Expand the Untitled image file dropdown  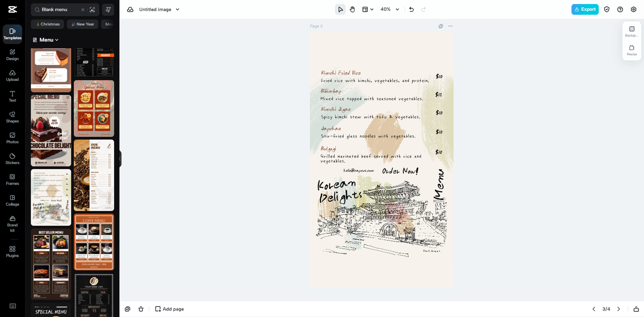[159, 10]
